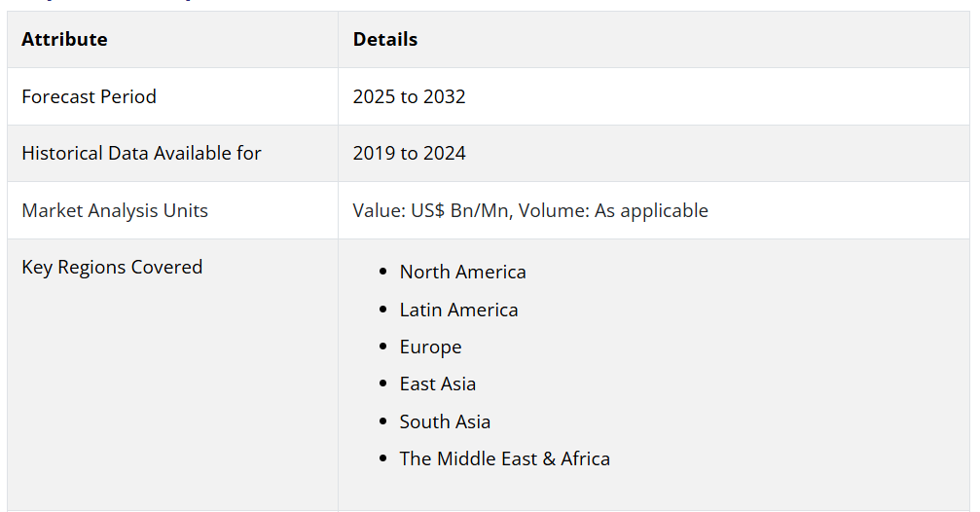Click North America in the regions list
The height and width of the screenshot is (512, 980).
(462, 273)
